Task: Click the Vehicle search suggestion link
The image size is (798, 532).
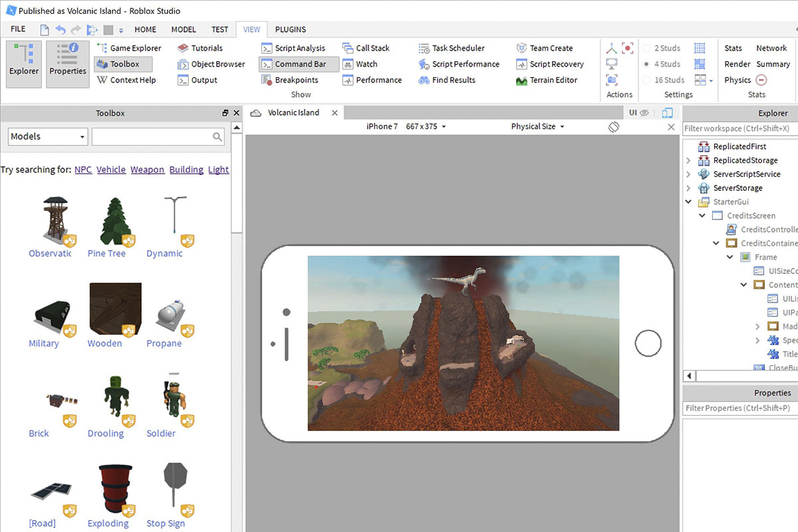Action: click(x=111, y=170)
